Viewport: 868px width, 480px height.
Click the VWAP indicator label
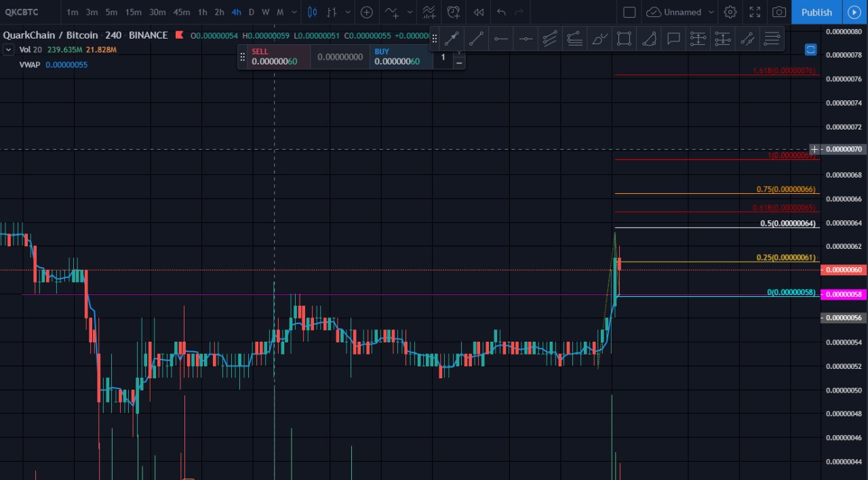(31, 64)
